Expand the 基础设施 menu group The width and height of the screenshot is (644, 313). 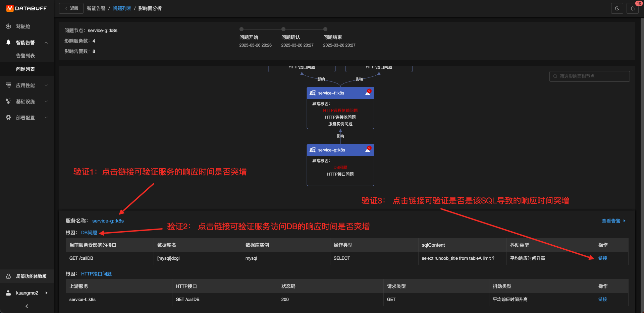click(x=46, y=101)
